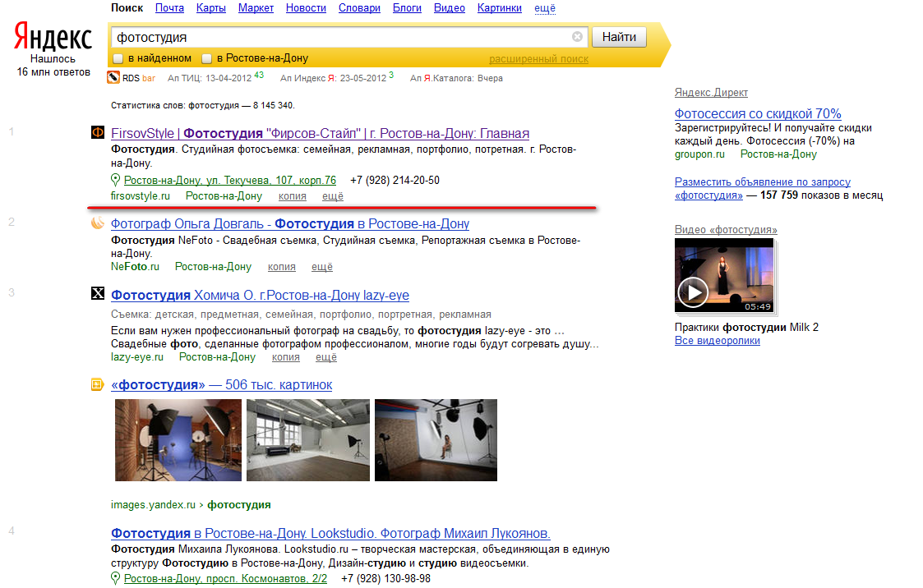Open the Словари tab
This screenshot has height=588, width=923.
(359, 8)
